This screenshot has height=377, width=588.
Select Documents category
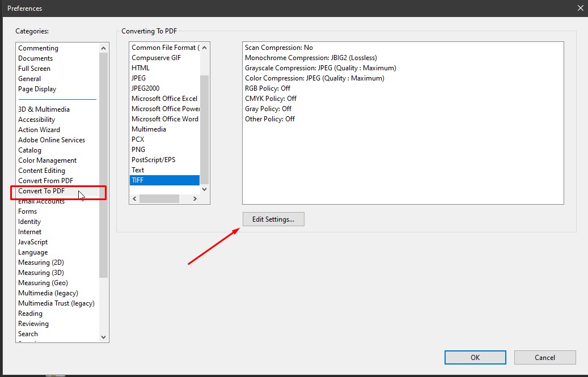[35, 58]
